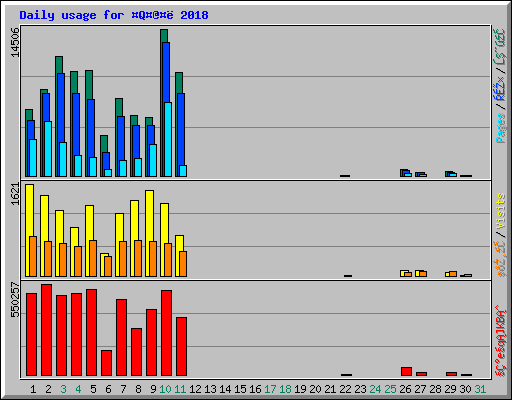Click the red bar for day 11

click(181, 346)
